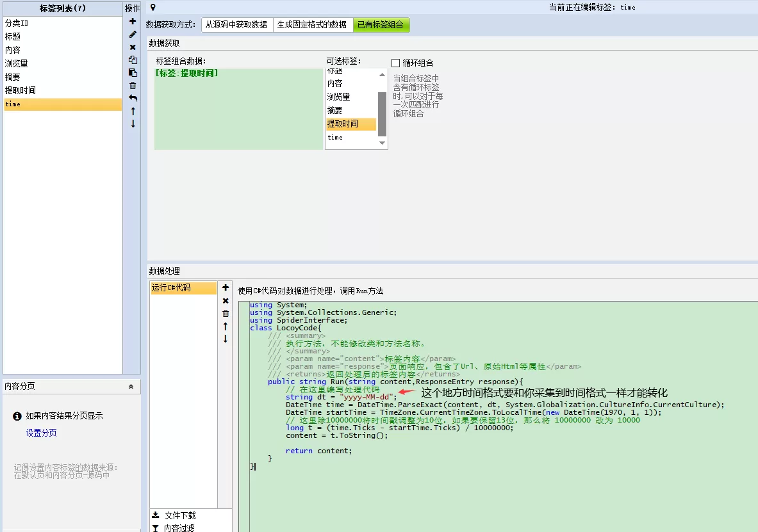Enable the 循环组合 checkbox
The image size is (758, 532).
[395, 63]
